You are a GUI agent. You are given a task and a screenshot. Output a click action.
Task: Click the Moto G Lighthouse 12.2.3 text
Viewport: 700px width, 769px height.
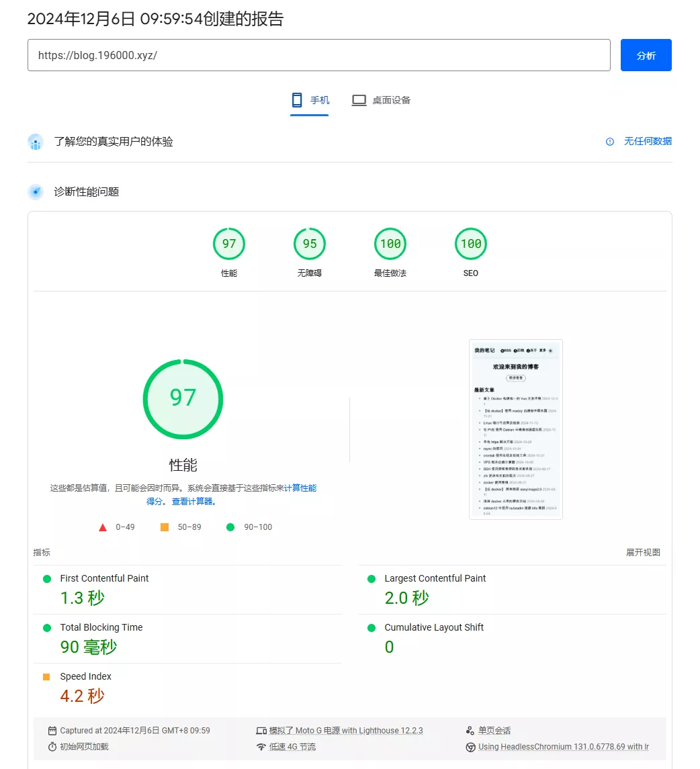346,731
